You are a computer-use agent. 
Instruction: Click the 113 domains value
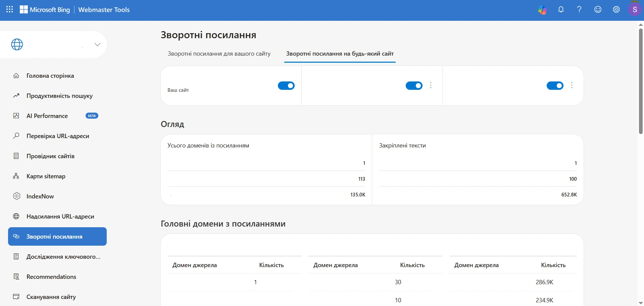362,179
